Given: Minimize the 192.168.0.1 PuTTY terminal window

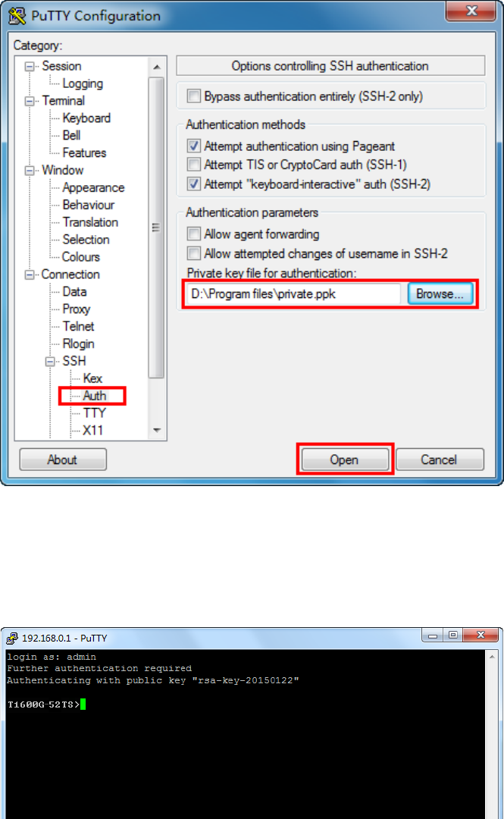Looking at the screenshot, I should pos(433,635).
